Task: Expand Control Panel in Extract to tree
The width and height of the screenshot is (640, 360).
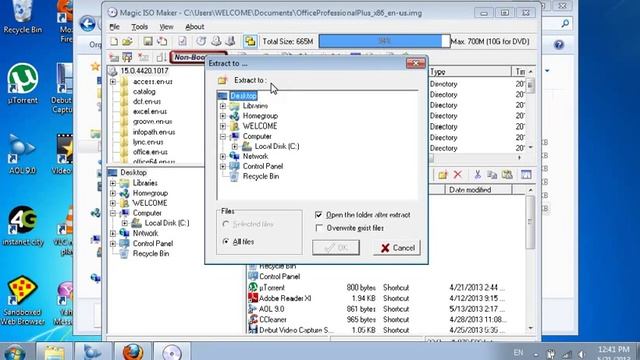Action: (x=223, y=166)
